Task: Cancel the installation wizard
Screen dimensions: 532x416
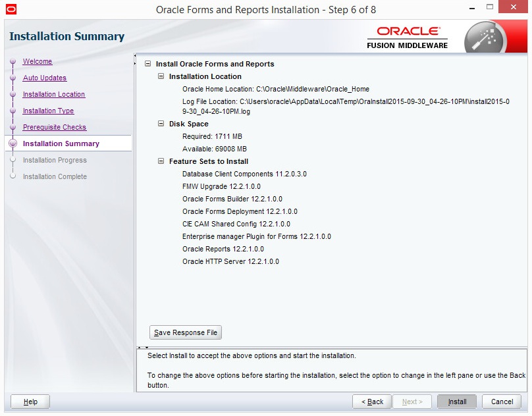Action: coord(502,402)
